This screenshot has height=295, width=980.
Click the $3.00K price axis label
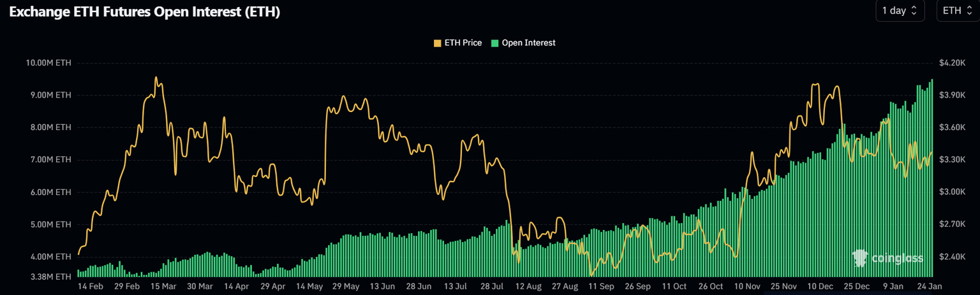click(951, 192)
